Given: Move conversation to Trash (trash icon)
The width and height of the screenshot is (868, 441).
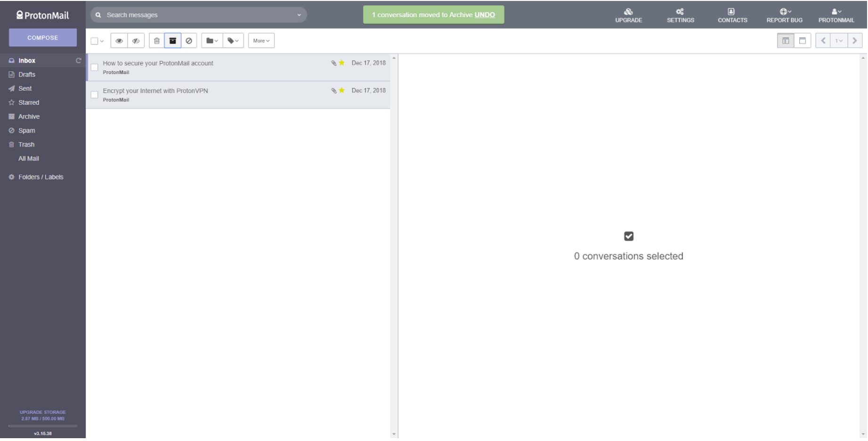Looking at the screenshot, I should pyautogui.click(x=156, y=41).
